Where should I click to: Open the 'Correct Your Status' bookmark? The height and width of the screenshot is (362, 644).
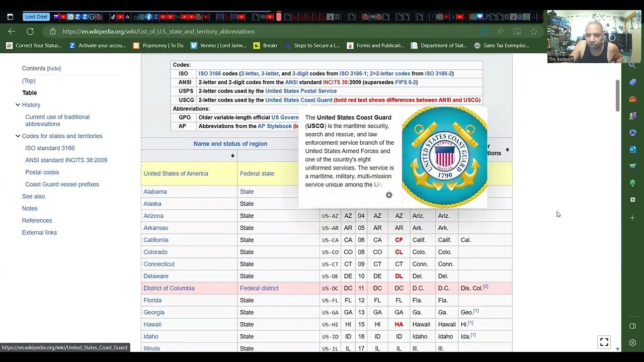click(34, 45)
